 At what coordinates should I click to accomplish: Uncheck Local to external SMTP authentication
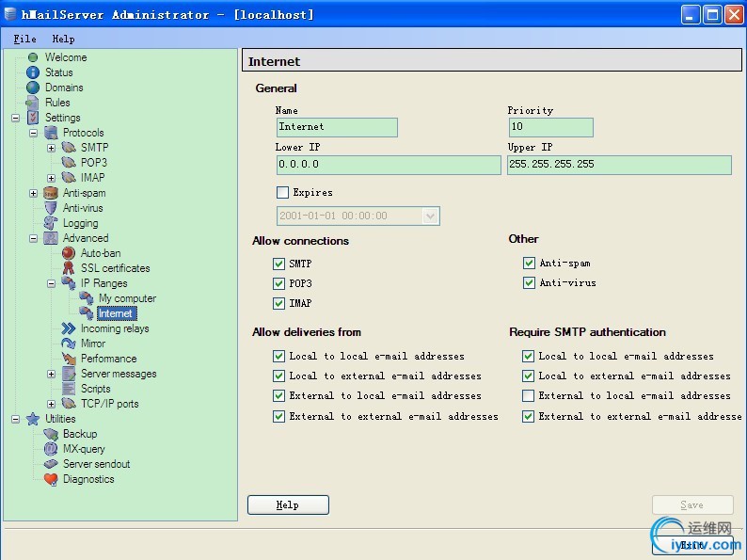(x=528, y=376)
